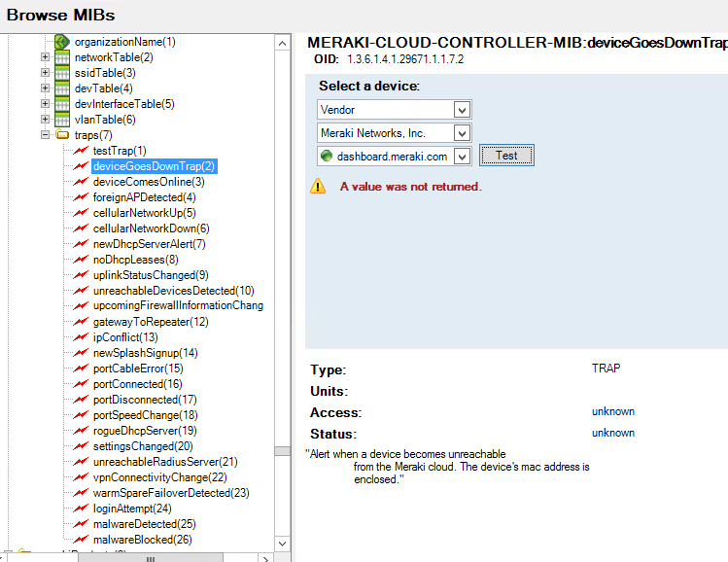Click the OID value 1.3.6.1.4.1.29671.1.1.7.2
728x562 pixels.
405,59
